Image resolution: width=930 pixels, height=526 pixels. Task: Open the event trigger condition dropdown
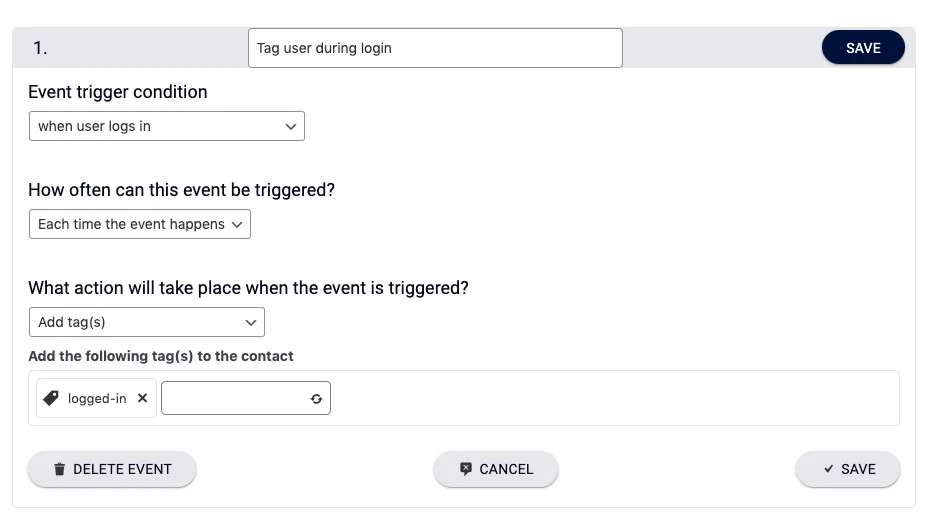click(x=167, y=126)
